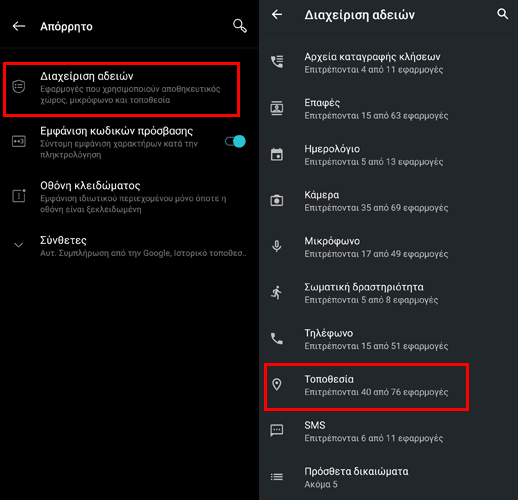Open Πρόσθετα δικαιώματα to see five more
This screenshot has width=518, height=500.
388,477
